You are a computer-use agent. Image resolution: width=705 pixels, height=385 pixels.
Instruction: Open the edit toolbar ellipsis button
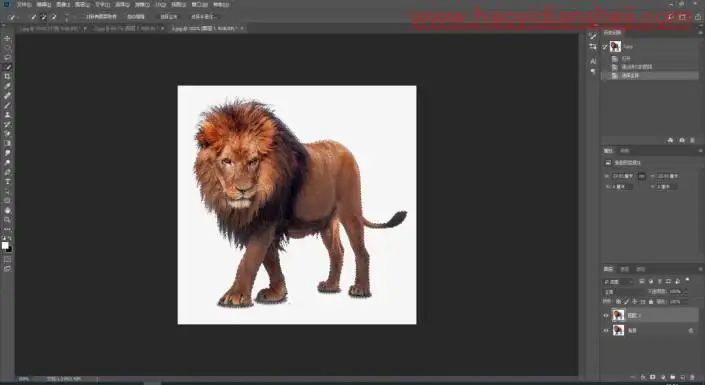pos(7,229)
